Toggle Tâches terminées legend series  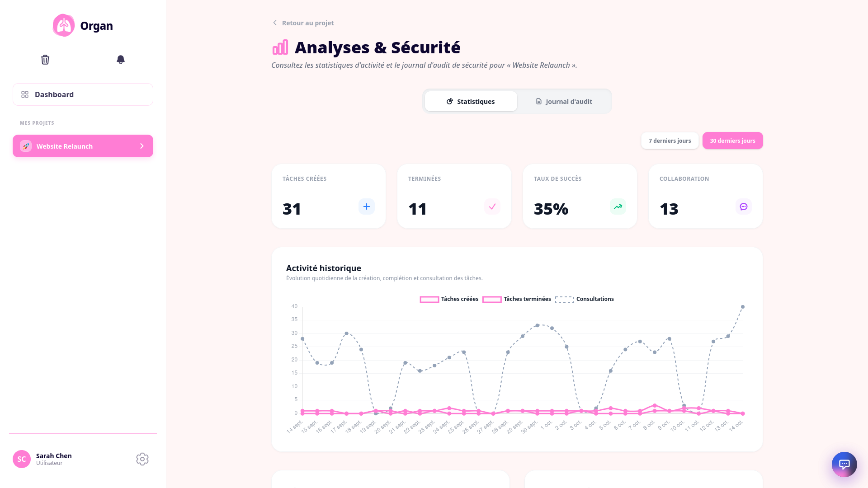[x=517, y=299]
